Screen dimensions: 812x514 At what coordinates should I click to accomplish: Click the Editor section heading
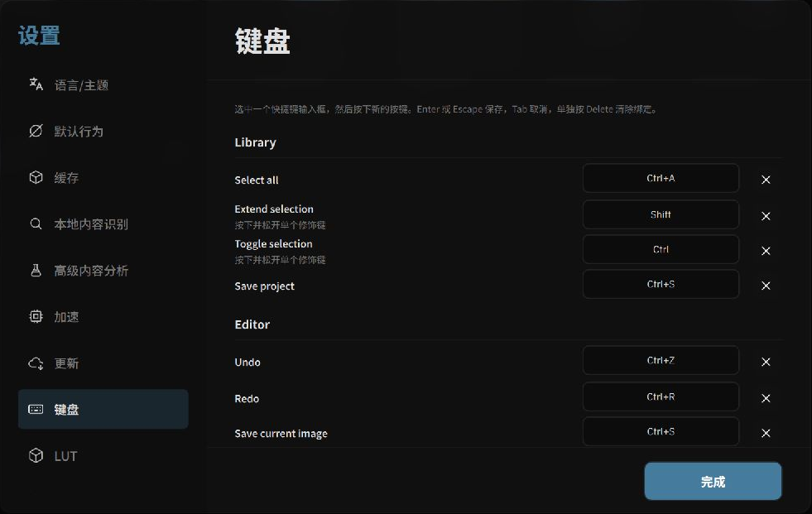point(252,324)
